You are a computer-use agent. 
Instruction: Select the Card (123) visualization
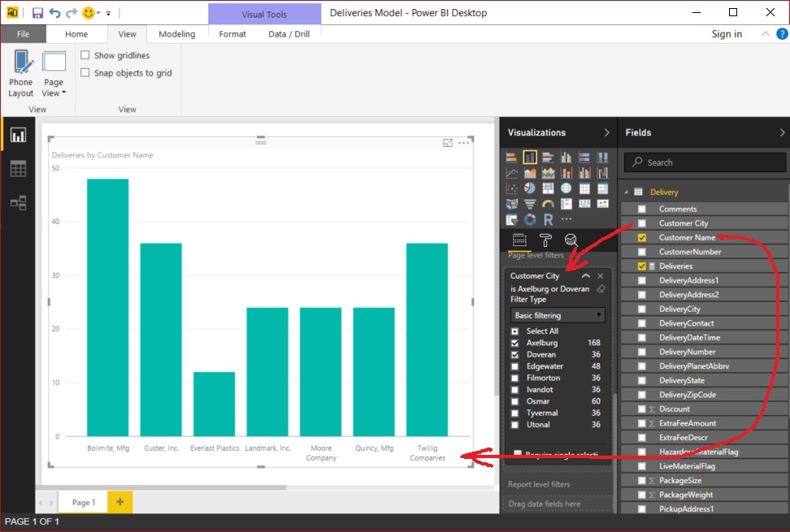click(x=584, y=204)
